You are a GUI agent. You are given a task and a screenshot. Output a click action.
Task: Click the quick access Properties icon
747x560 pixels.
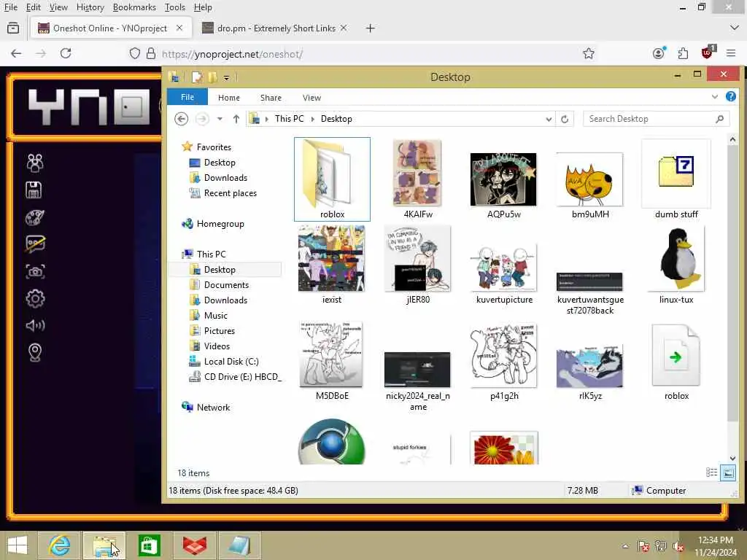(197, 77)
